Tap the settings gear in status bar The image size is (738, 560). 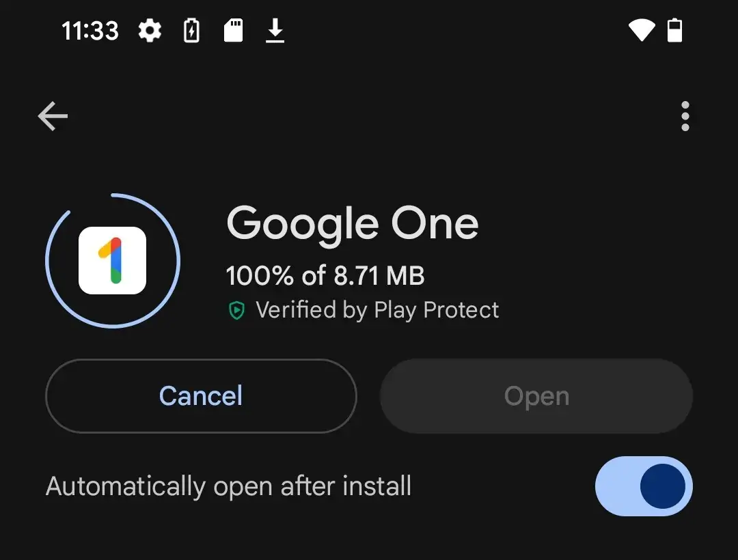[x=150, y=31]
